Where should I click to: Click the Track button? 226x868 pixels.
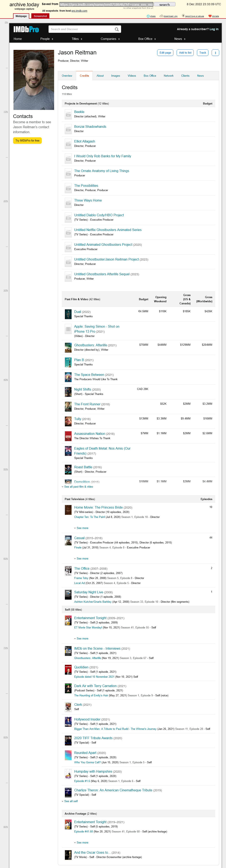pyautogui.click(x=202, y=53)
